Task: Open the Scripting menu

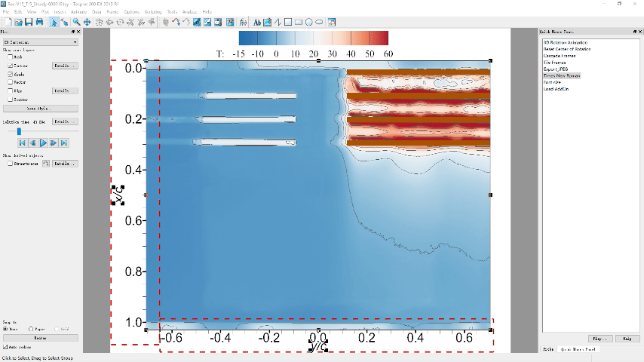Action: 153,12
